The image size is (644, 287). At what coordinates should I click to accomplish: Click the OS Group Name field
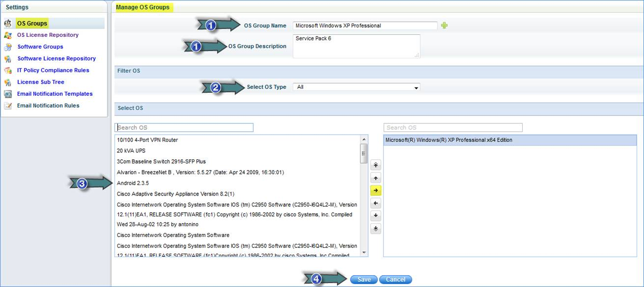(365, 26)
